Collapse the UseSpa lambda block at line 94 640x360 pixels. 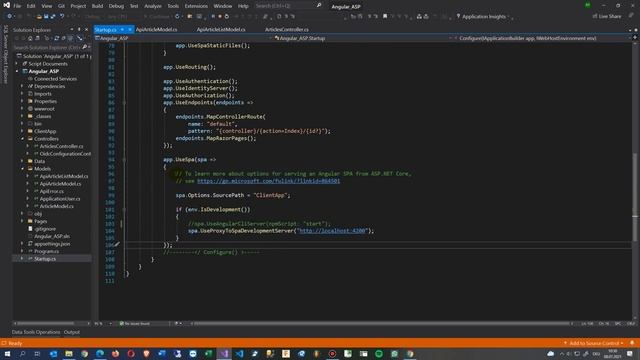(124, 160)
